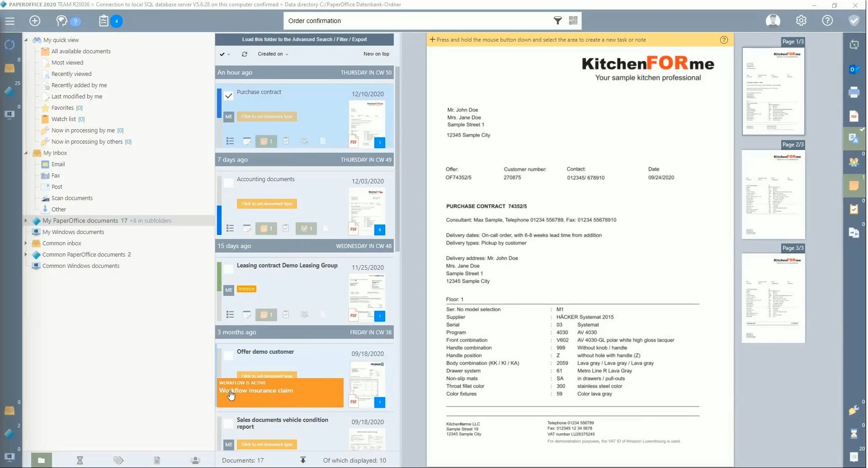Open PaperOffice settings gear
868x468 pixels.
point(801,20)
